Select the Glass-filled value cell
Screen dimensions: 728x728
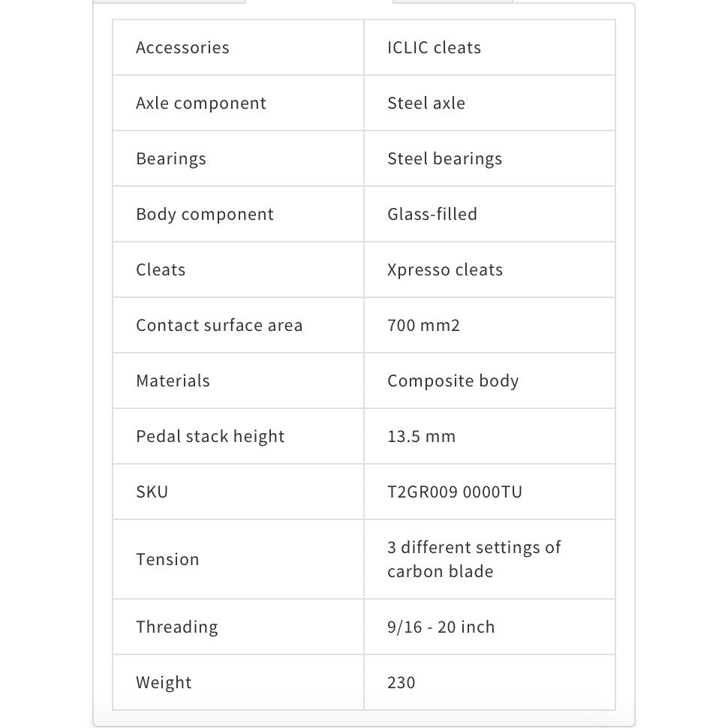(432, 215)
